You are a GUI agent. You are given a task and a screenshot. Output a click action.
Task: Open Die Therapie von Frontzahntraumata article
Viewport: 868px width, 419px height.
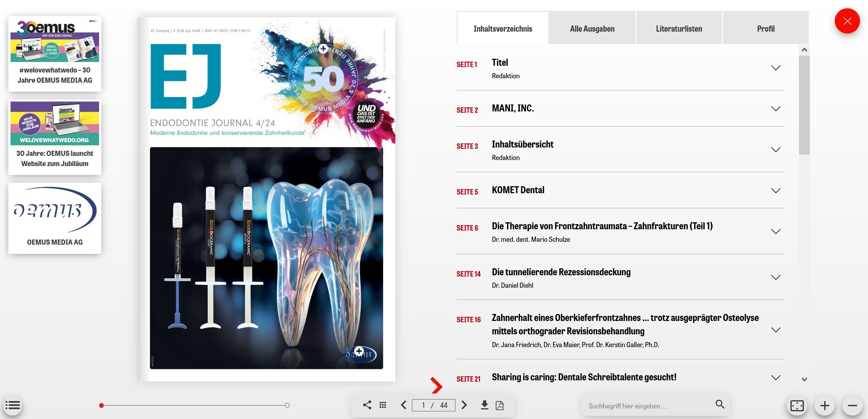click(x=602, y=226)
